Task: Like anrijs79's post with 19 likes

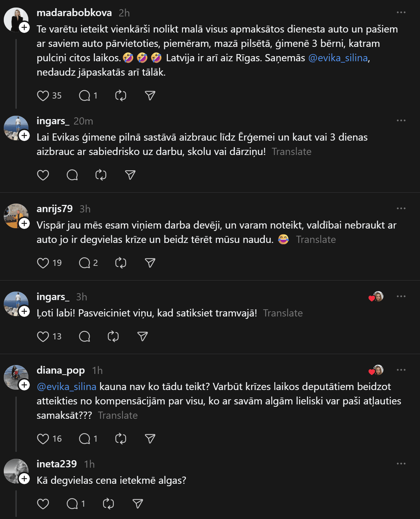Action: (x=43, y=263)
